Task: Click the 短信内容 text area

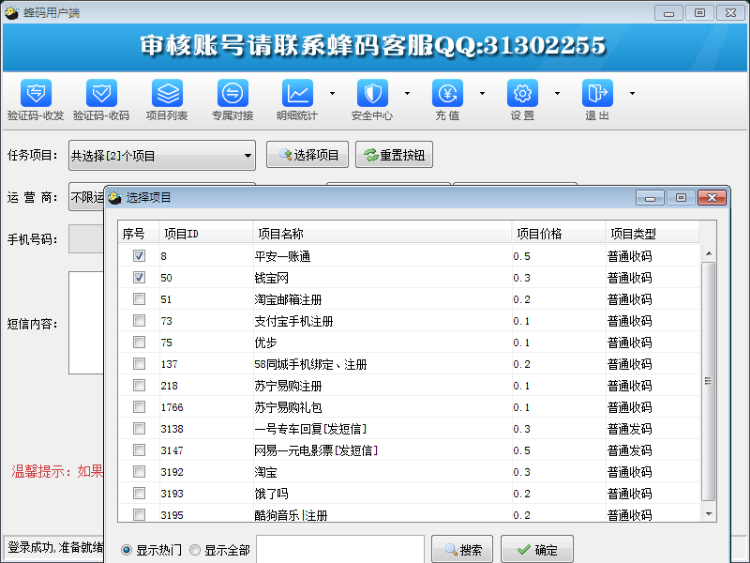Action: pyautogui.click(x=86, y=322)
